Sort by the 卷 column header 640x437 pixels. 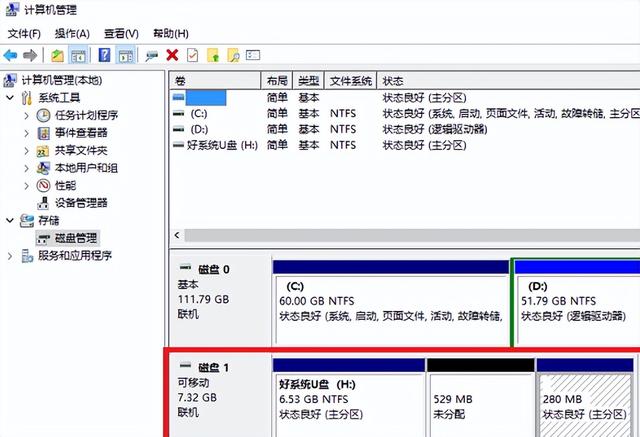(215, 81)
